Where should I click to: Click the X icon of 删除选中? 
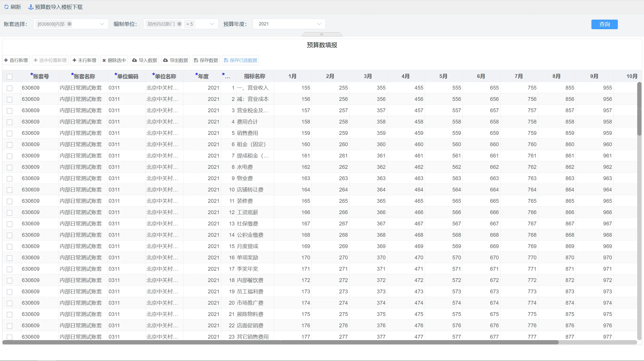(104, 60)
